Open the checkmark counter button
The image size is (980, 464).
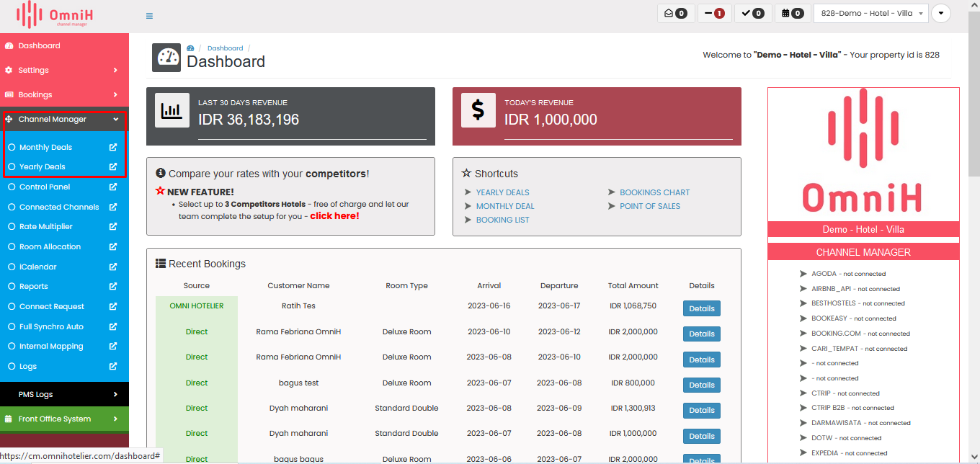tap(753, 13)
